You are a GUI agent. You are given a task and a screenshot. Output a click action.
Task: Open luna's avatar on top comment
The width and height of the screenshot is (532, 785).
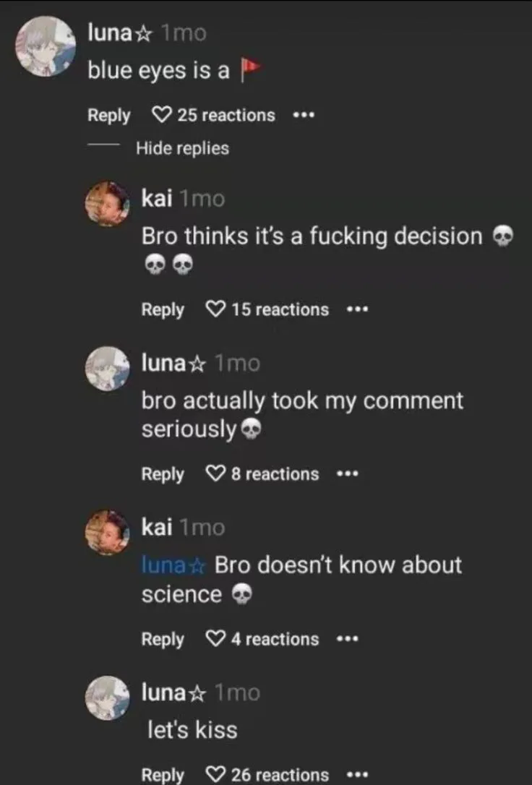(45, 44)
